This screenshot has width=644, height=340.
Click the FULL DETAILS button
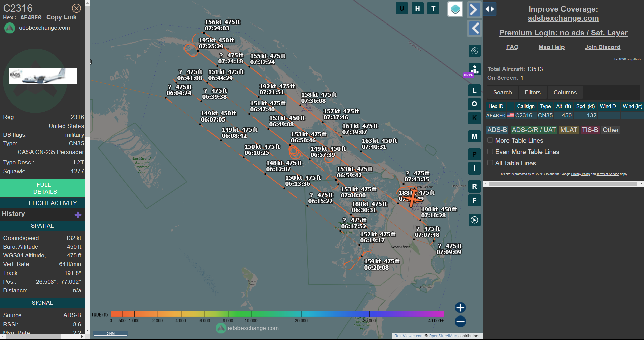(42, 188)
